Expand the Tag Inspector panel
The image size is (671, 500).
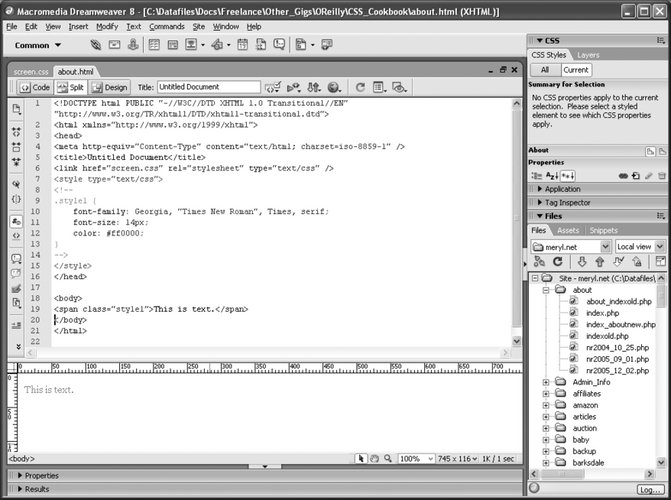point(568,202)
